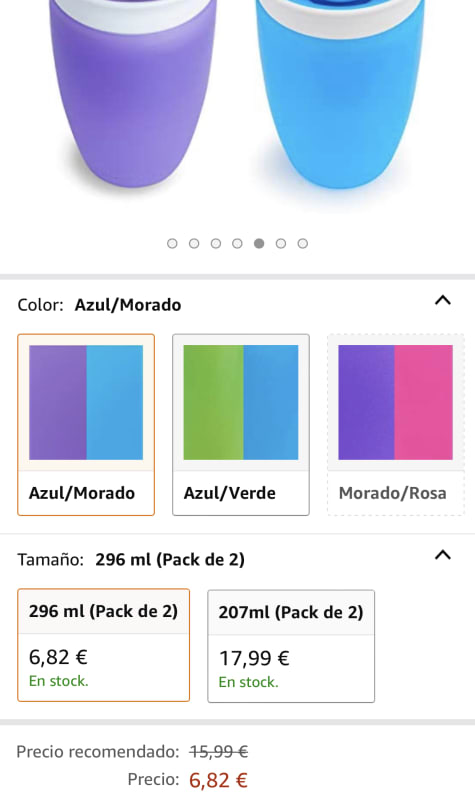Screen dimensions: 475x793
Task: Go to sixth image carousel dot
Action: pyautogui.click(x=281, y=244)
